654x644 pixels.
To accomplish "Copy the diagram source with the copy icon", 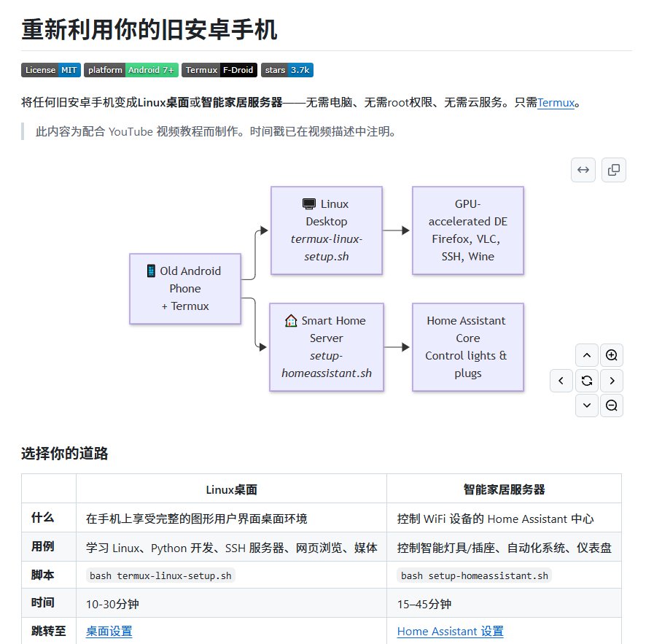I will pyautogui.click(x=614, y=170).
